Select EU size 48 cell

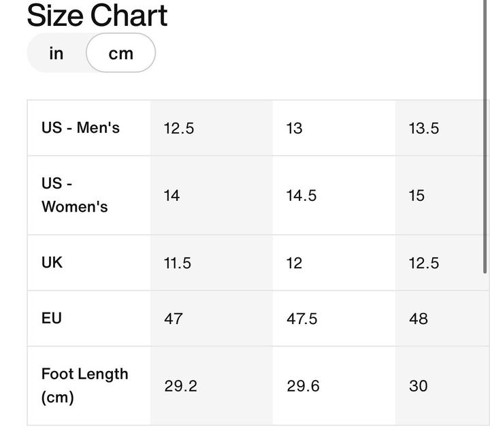419,319
